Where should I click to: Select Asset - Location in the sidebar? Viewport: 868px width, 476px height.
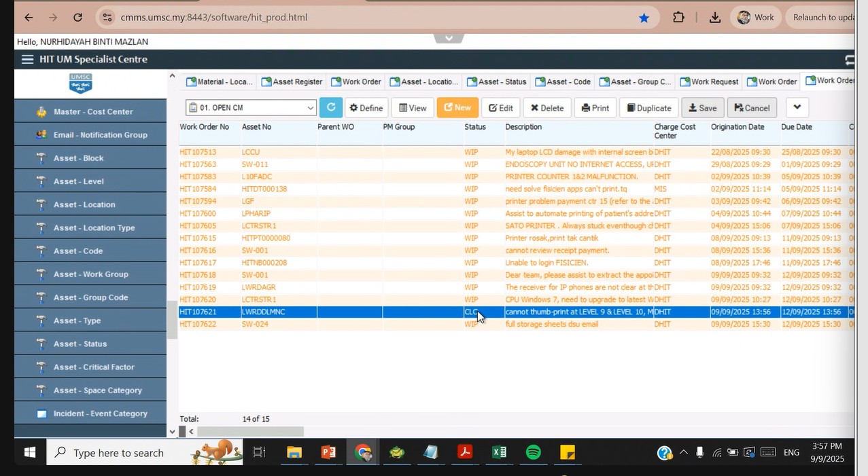pos(84,204)
